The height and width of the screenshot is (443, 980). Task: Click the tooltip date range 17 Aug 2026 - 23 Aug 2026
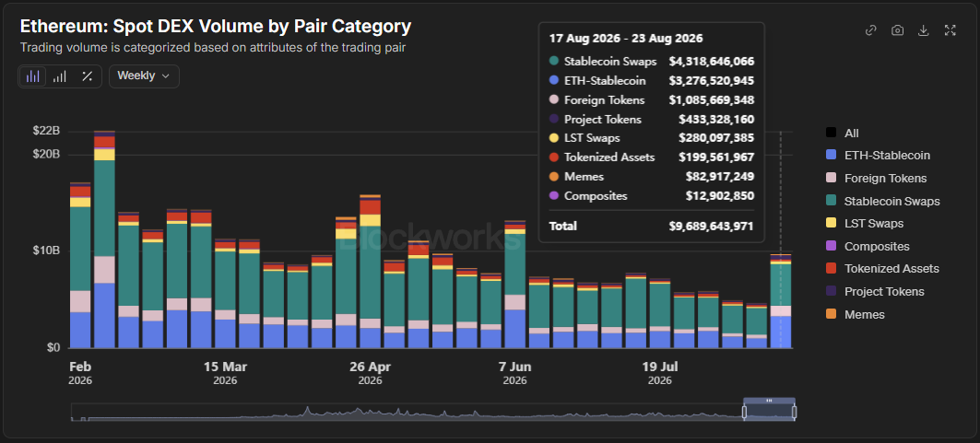point(626,38)
